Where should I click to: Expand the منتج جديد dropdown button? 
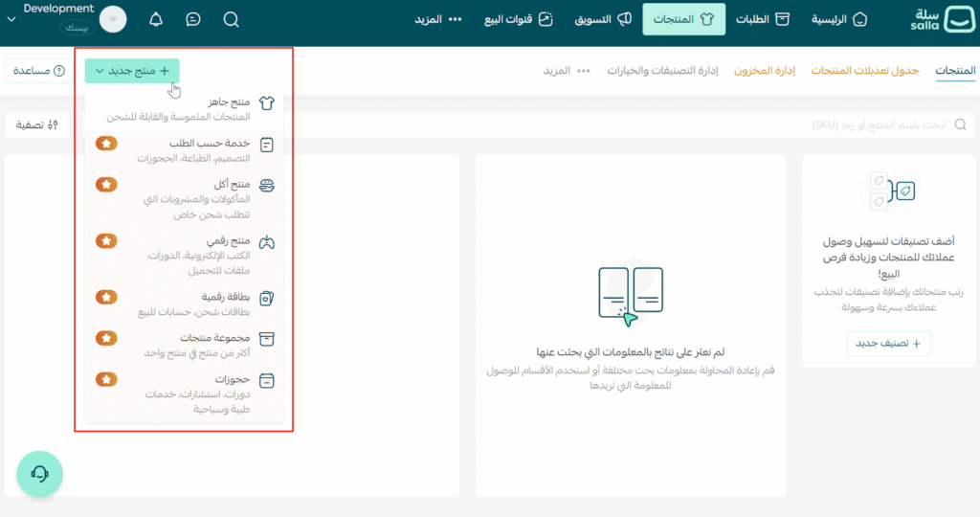[132, 71]
